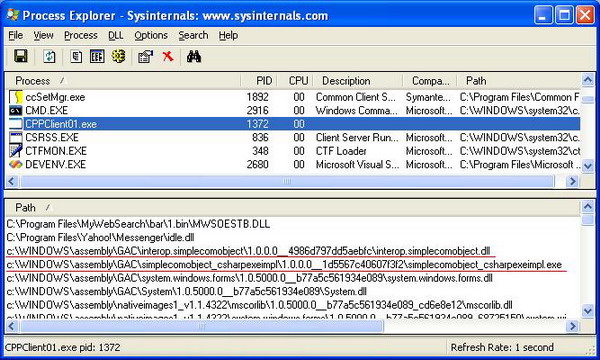This screenshot has width=600, height=360.
Task: Click the process list horizontal scrollbar thumb
Action: pyautogui.click(x=287, y=181)
